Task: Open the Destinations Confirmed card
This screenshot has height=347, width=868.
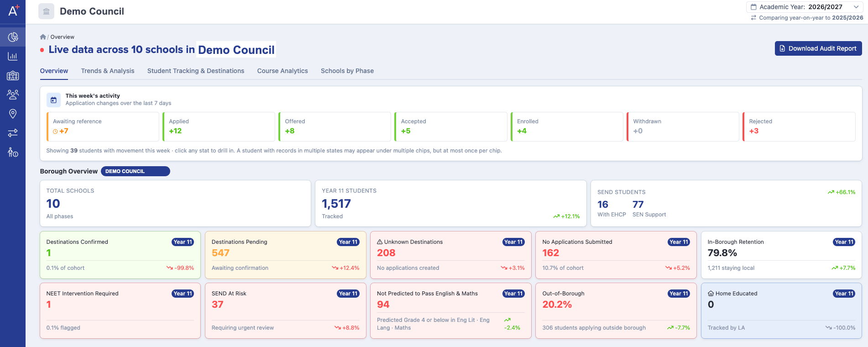Action: pyautogui.click(x=120, y=255)
